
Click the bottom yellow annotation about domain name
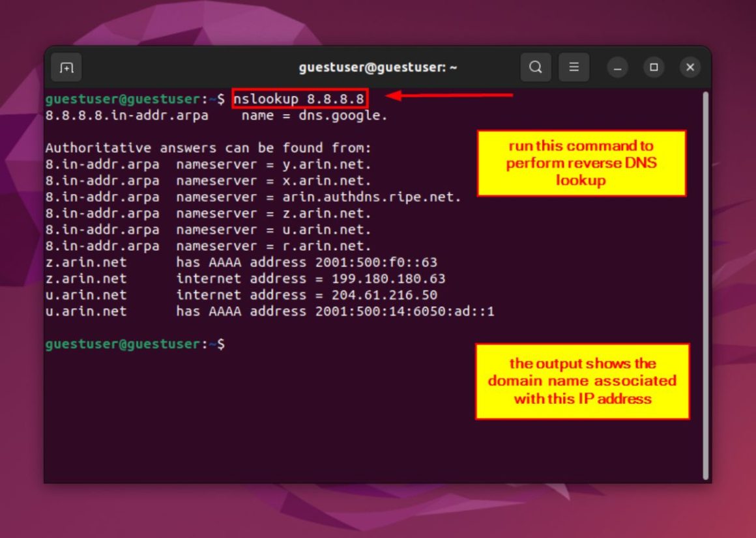581,382
